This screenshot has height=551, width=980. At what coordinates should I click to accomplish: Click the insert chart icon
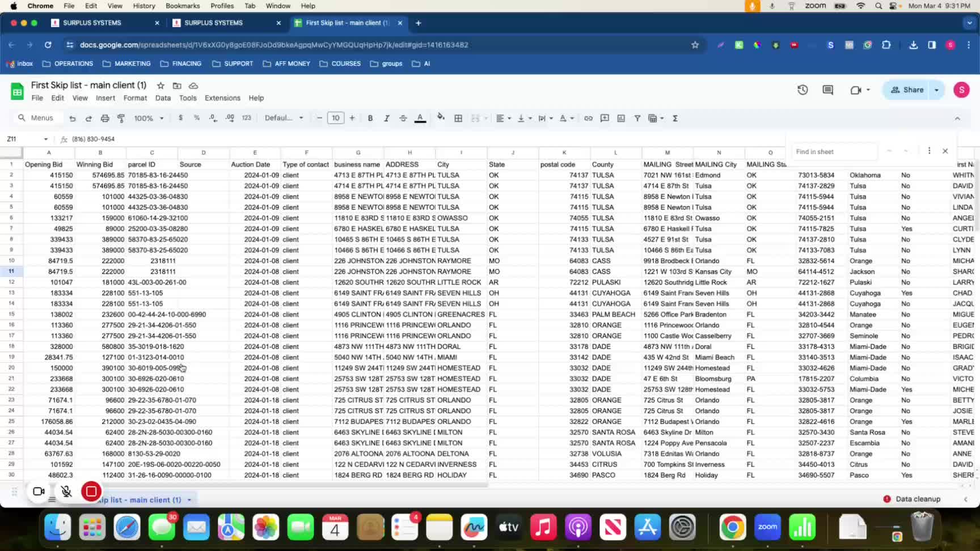coord(621,118)
